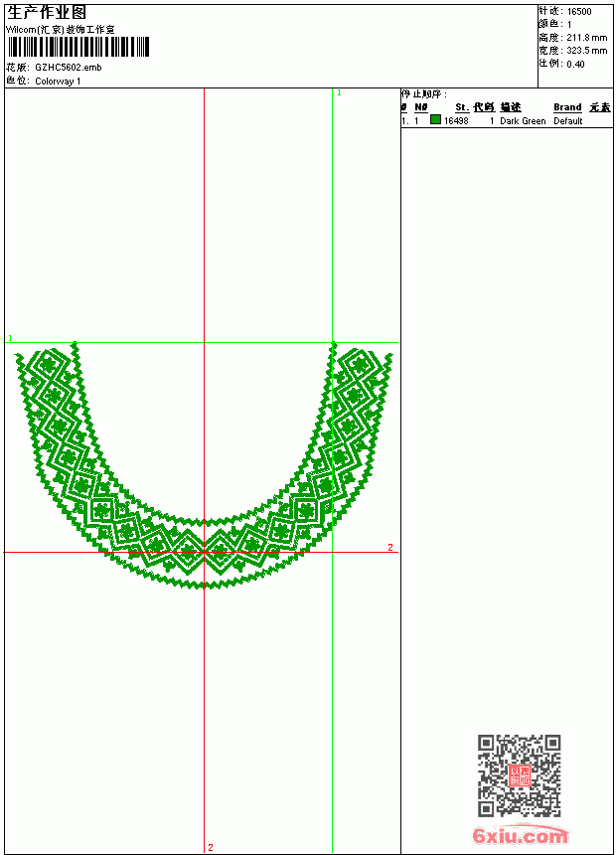Click the Colorway 1 label
616x855 pixels.
tap(58, 82)
